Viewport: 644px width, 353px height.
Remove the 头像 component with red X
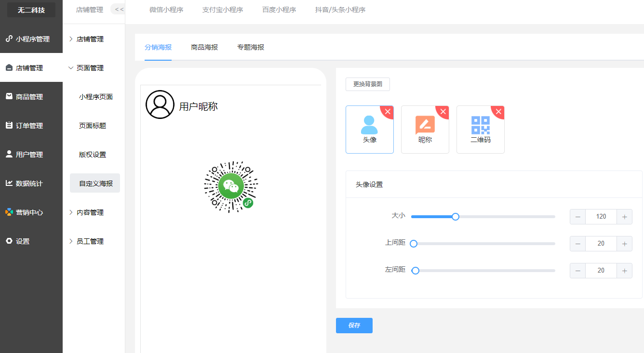pyautogui.click(x=388, y=112)
